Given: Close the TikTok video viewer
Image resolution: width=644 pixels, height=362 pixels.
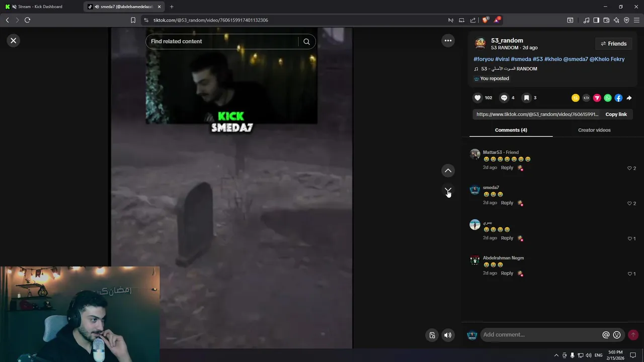Looking at the screenshot, I should pyautogui.click(x=14, y=41).
